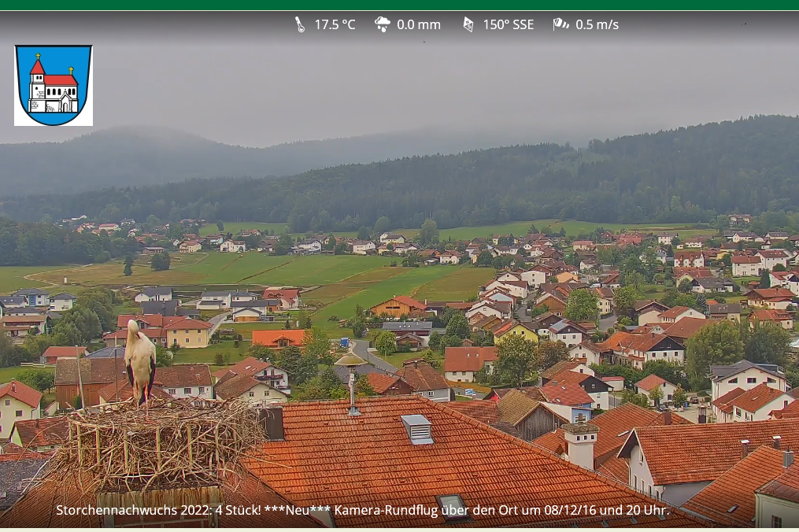799x532 pixels.
Task: Click the municipal coat of arms logo
Action: pos(54,85)
